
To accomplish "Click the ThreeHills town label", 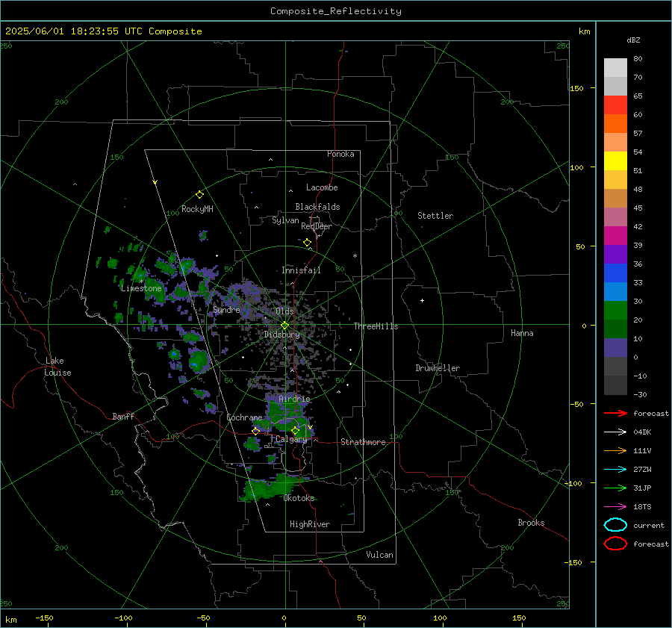I will (x=376, y=326).
